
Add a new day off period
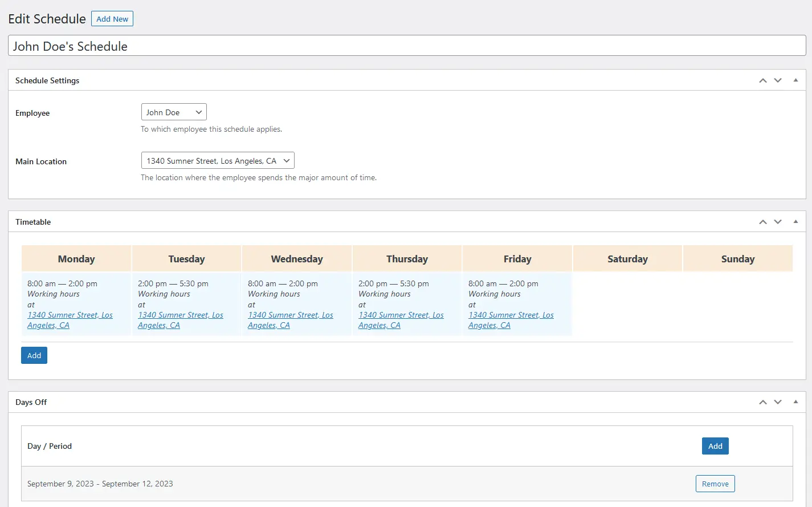click(x=715, y=446)
